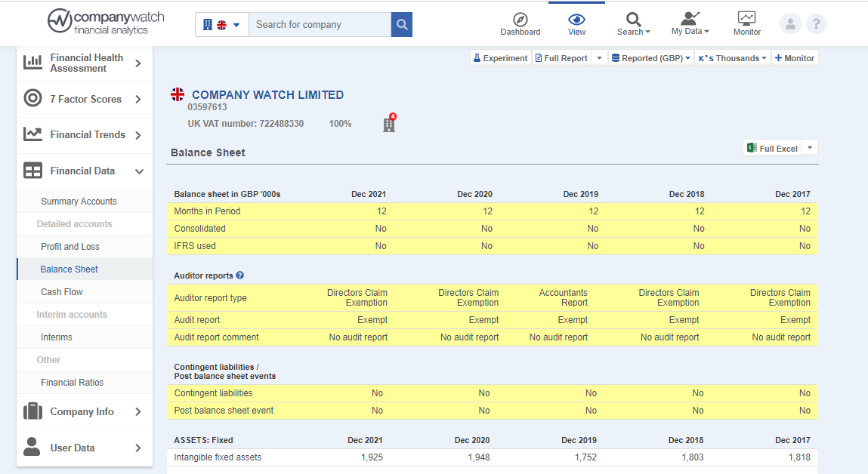
Task: Expand the Financial Trends section
Action: point(84,135)
